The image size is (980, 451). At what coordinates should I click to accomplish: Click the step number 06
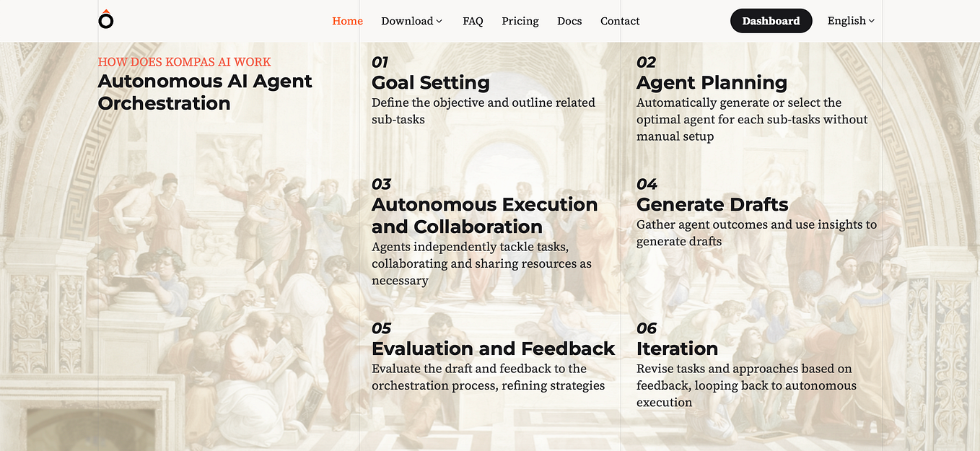[647, 328]
